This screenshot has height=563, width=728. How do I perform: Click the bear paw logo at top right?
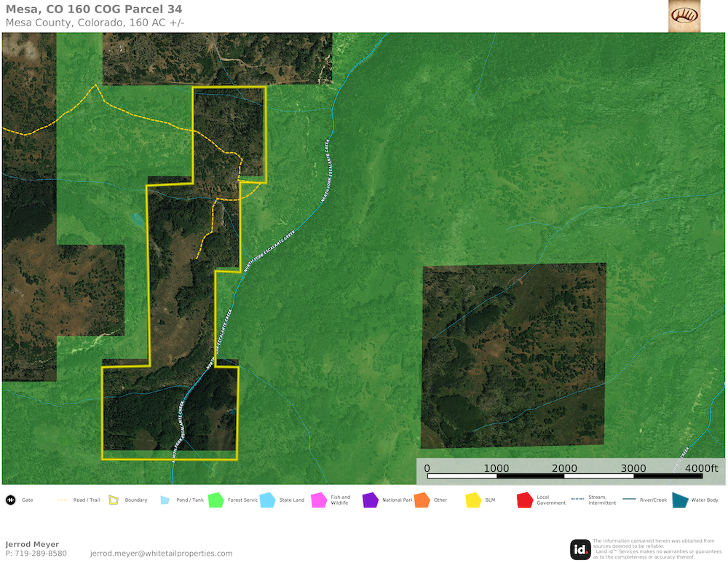pos(684,16)
